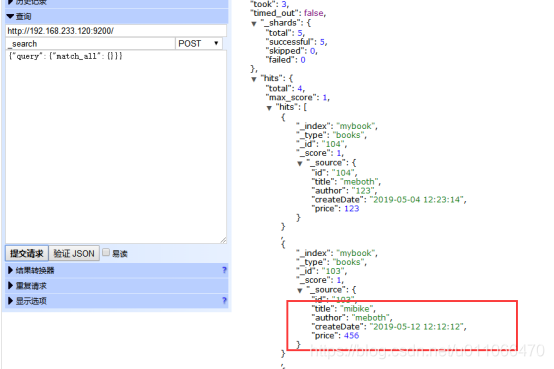554x369 pixels.
Task: Collapse "_source" node of document 104
Action: tap(300, 163)
